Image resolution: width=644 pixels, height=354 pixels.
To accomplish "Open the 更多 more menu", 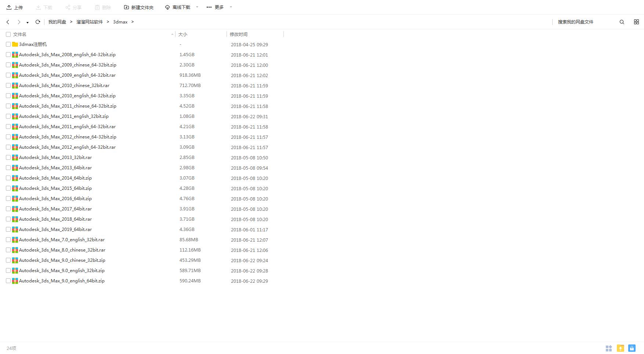I will click(215, 7).
